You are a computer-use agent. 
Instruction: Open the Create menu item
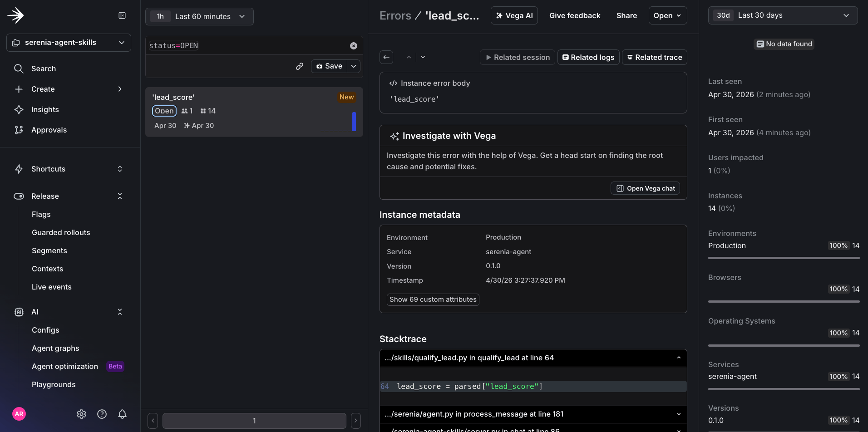coord(68,89)
